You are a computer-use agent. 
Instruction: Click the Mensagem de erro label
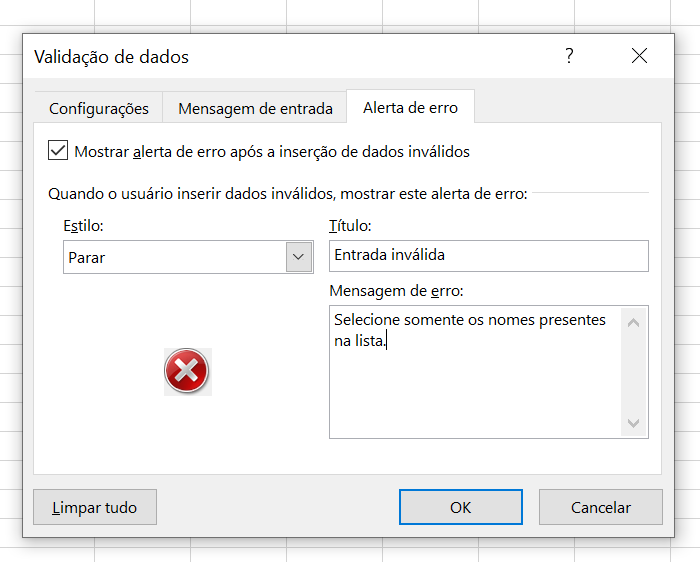click(x=396, y=291)
